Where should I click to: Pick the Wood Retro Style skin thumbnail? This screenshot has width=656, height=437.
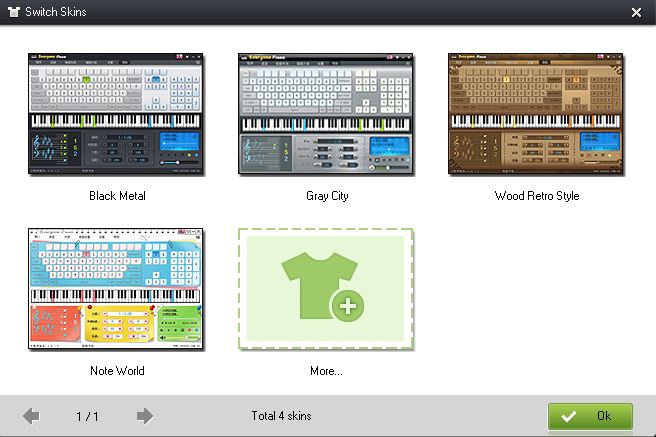pyautogui.click(x=536, y=113)
